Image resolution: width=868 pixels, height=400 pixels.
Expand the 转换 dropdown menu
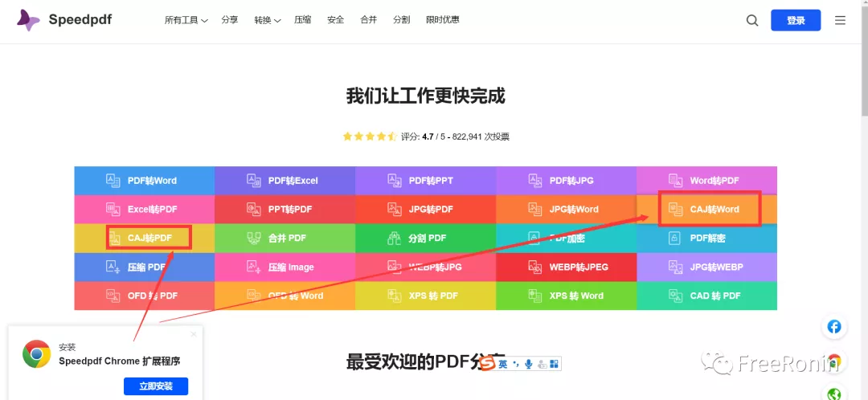click(268, 20)
